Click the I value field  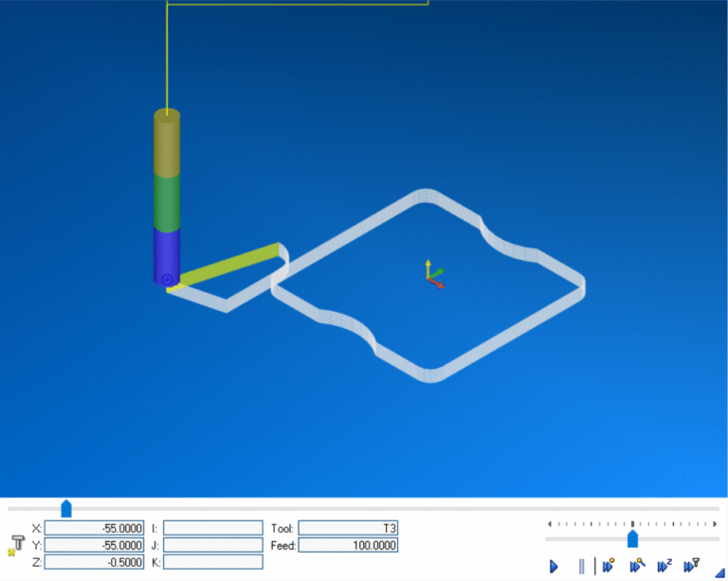tap(212, 528)
